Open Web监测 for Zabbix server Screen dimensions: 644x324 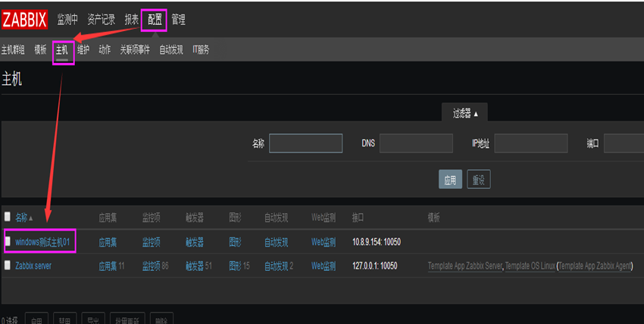tap(324, 266)
